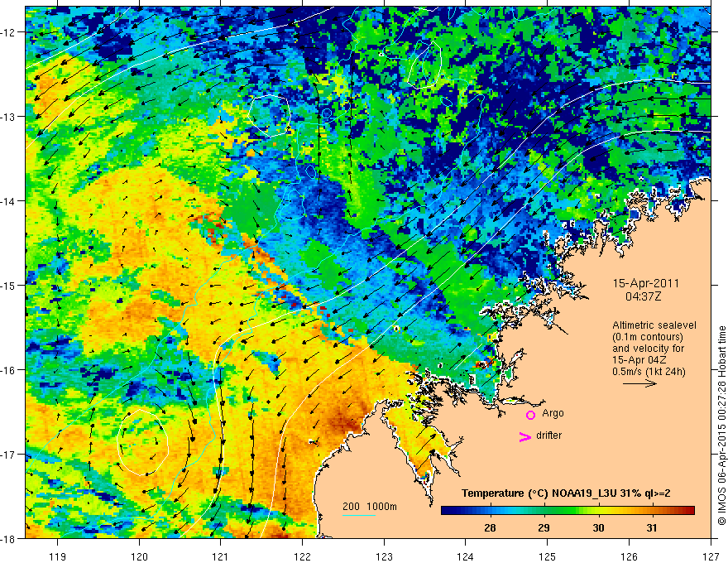Click the latitude '-17' axis label
This screenshot has height=563, width=728.
click(8, 455)
